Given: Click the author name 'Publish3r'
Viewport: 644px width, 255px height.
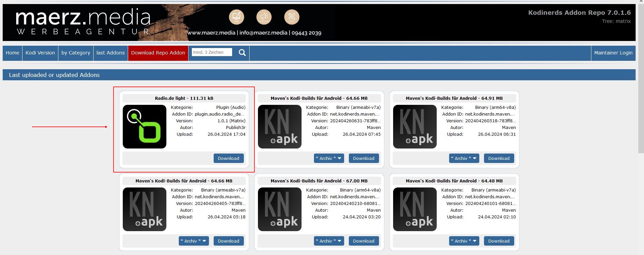Looking at the screenshot, I should pos(235,128).
